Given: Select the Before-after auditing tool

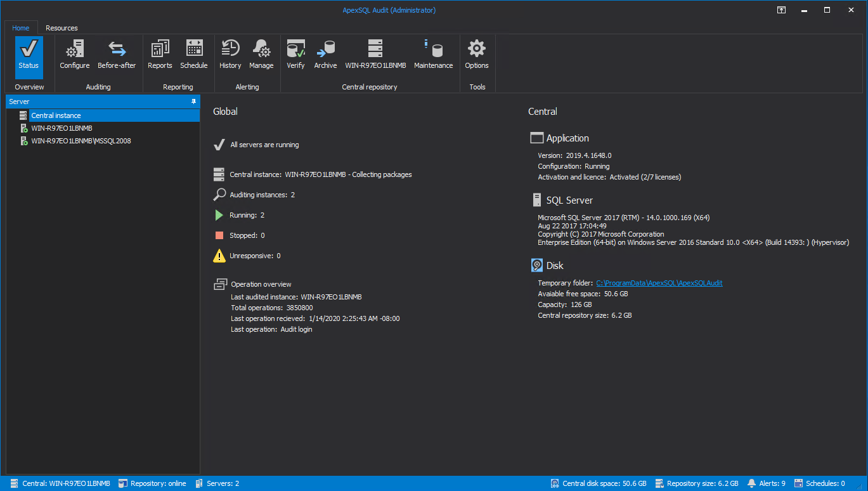Looking at the screenshot, I should 117,56.
